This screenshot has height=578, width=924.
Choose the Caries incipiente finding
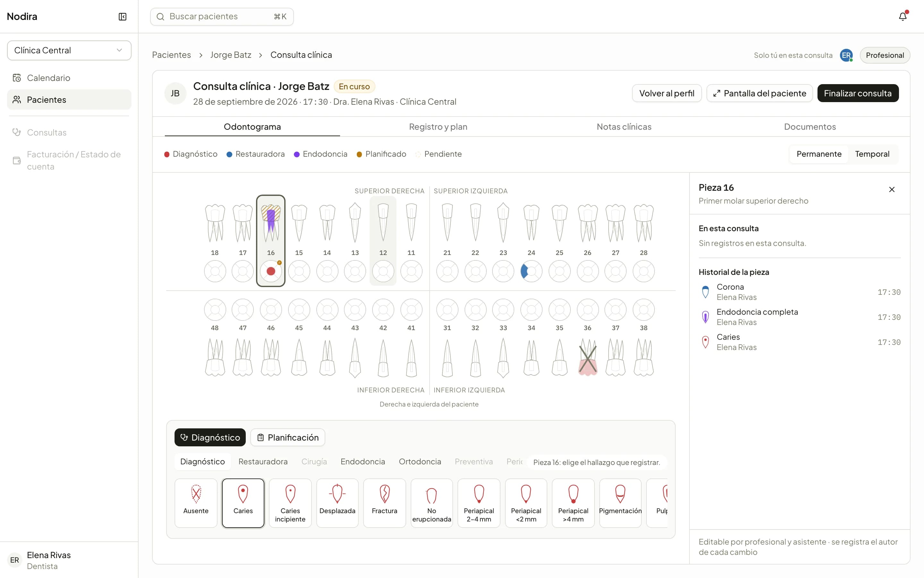coord(290,503)
